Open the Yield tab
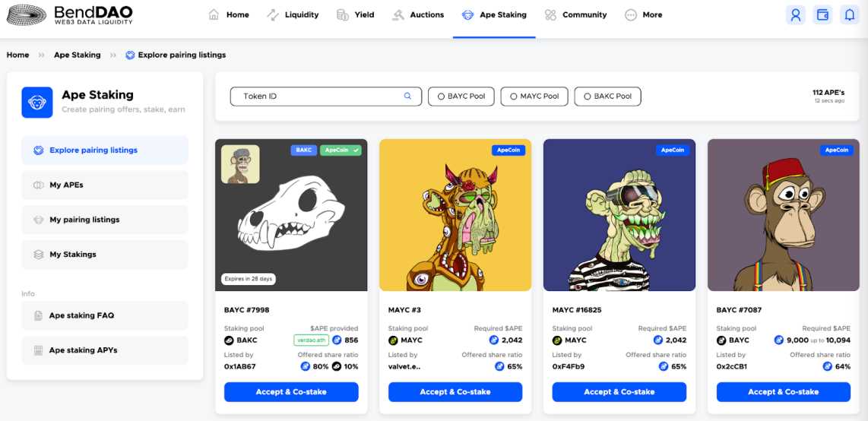 tap(355, 15)
